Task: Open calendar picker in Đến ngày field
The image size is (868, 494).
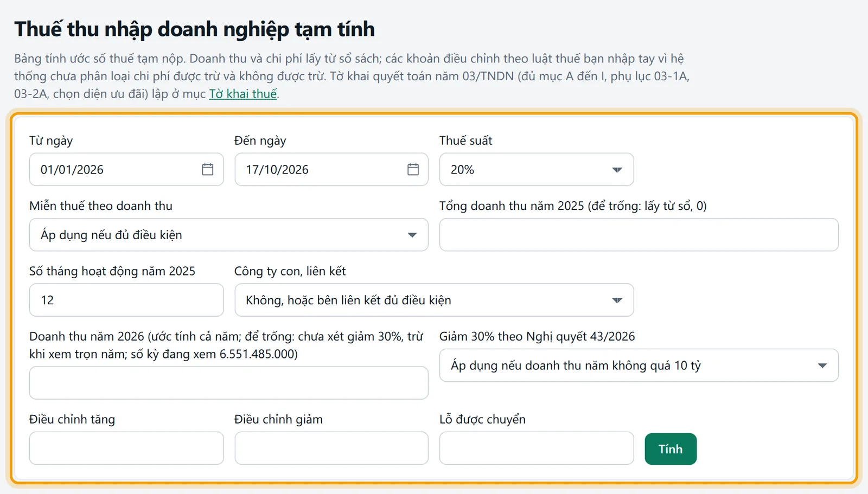Action: [413, 170]
